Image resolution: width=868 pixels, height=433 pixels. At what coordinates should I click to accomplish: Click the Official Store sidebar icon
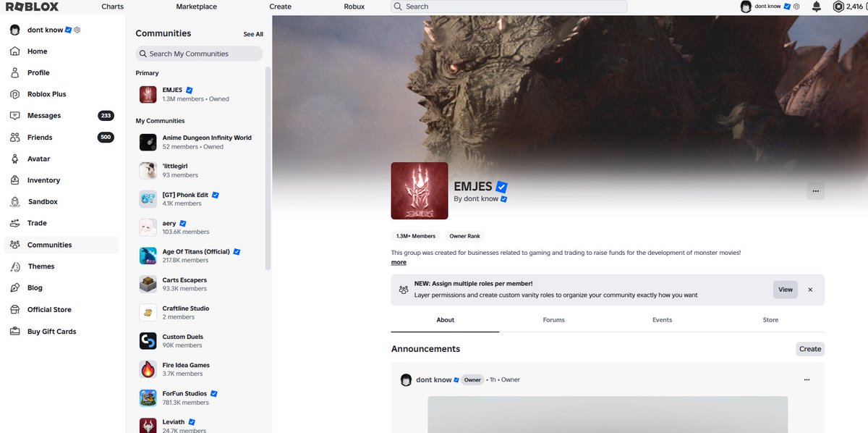(x=14, y=309)
